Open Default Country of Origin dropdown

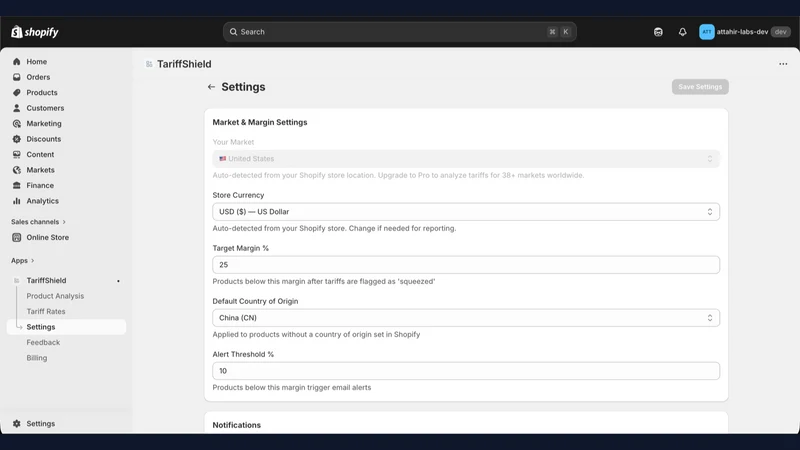click(x=466, y=318)
